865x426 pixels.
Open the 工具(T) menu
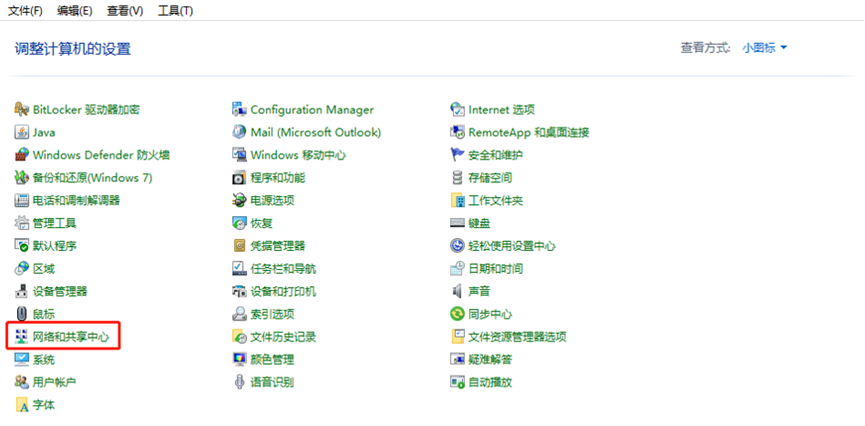175,11
